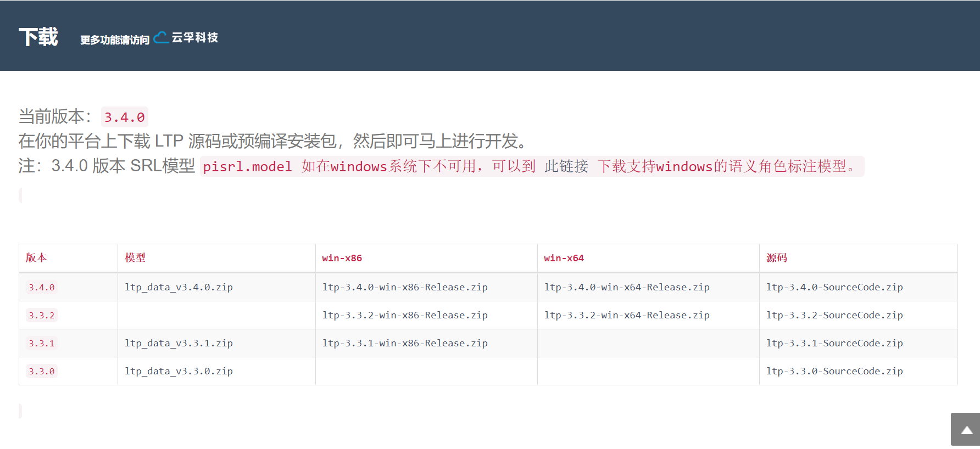The image size is (980, 449).
Task: Download ltp-3.3.1-SourceCode.zip
Action: pos(834,343)
